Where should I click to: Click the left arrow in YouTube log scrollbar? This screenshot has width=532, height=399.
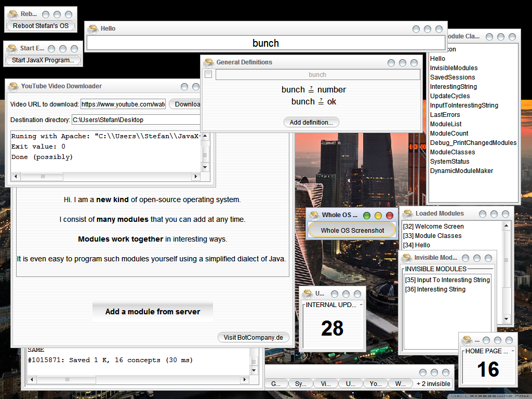[x=16, y=177]
